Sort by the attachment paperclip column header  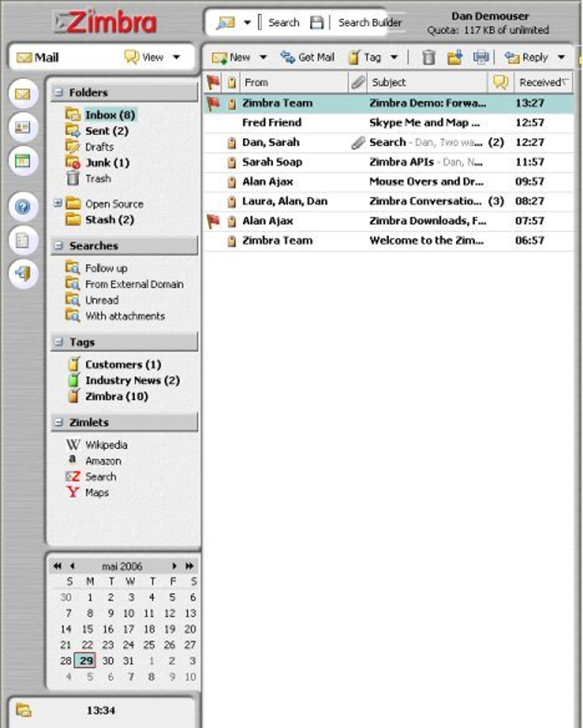(358, 82)
